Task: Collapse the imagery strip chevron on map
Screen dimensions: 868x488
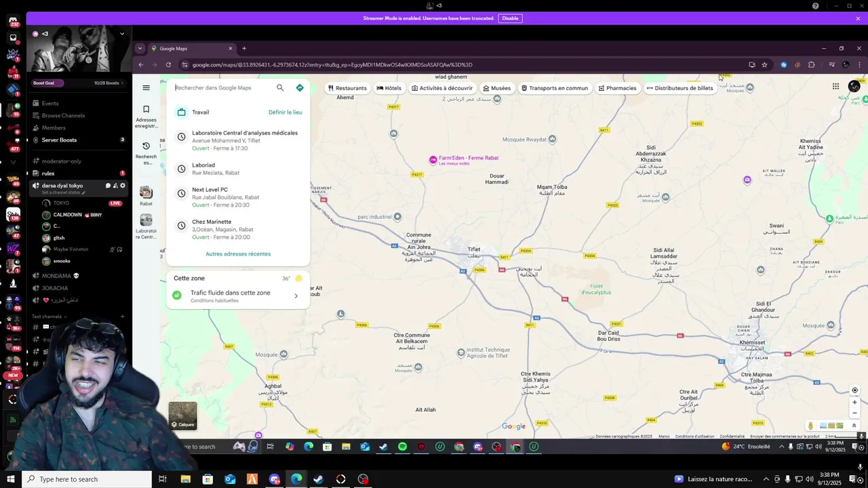Action: coord(854,426)
